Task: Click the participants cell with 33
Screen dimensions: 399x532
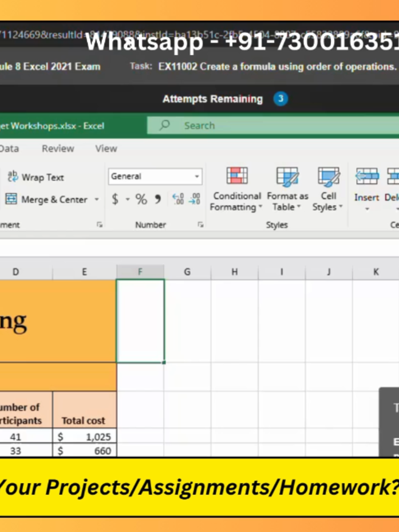Action: tap(26, 450)
